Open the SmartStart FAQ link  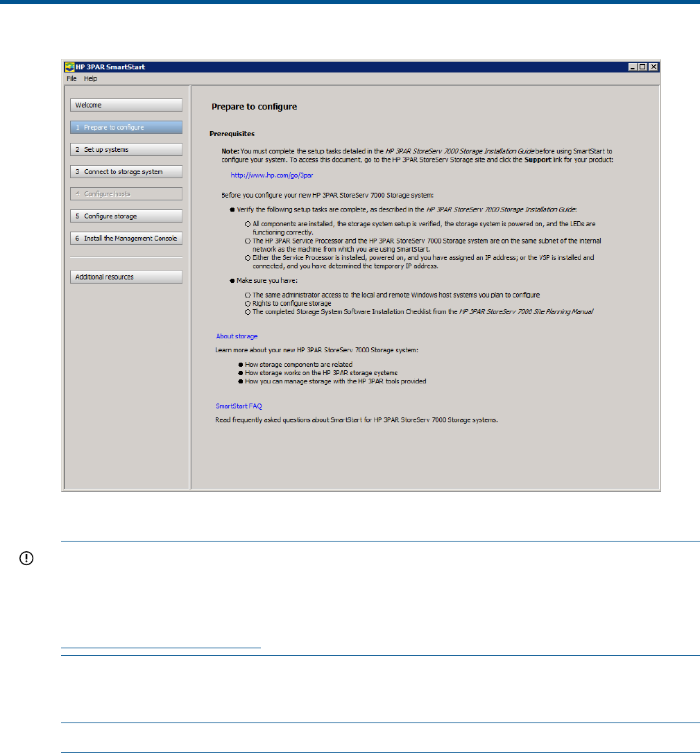pyautogui.click(x=239, y=406)
